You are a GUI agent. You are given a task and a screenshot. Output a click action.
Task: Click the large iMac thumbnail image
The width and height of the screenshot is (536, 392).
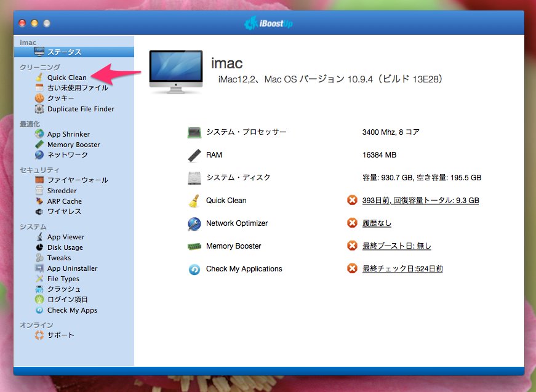(x=176, y=71)
